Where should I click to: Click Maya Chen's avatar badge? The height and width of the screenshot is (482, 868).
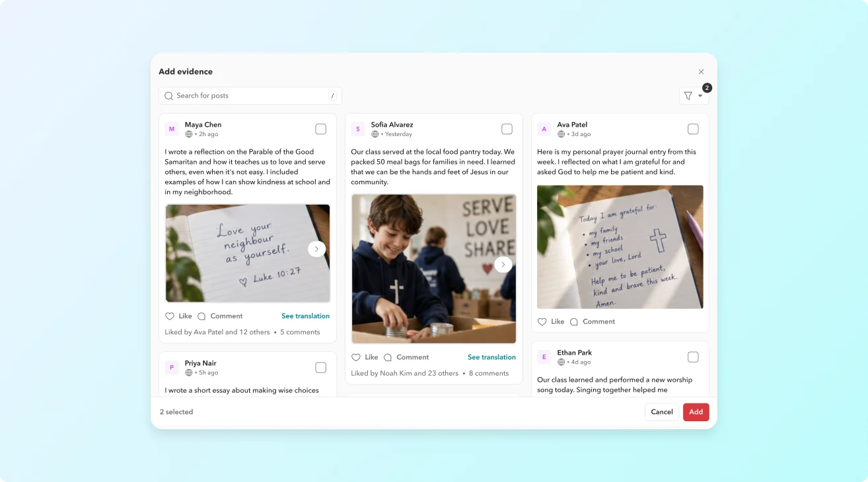pos(172,129)
